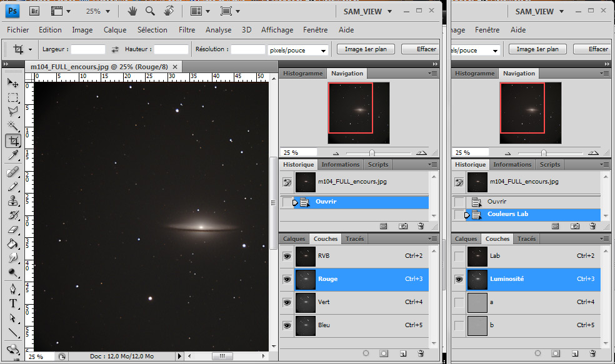Choose the Eraser tool
Screen dimensions: 615x364
(12, 229)
